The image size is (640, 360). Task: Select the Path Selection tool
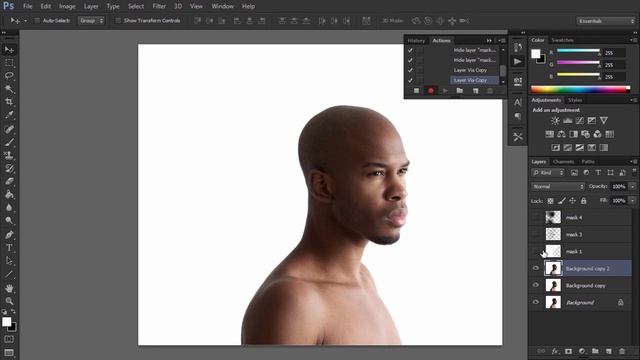click(x=9, y=261)
